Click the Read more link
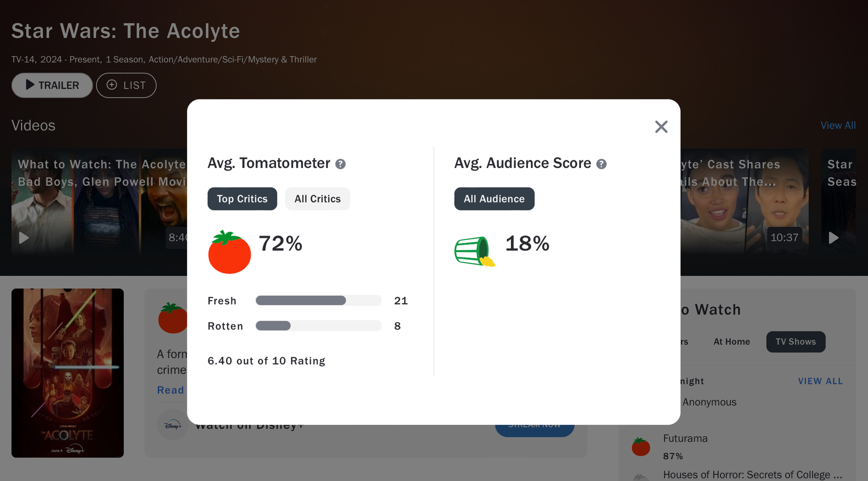Image resolution: width=868 pixels, height=481 pixels. point(171,390)
